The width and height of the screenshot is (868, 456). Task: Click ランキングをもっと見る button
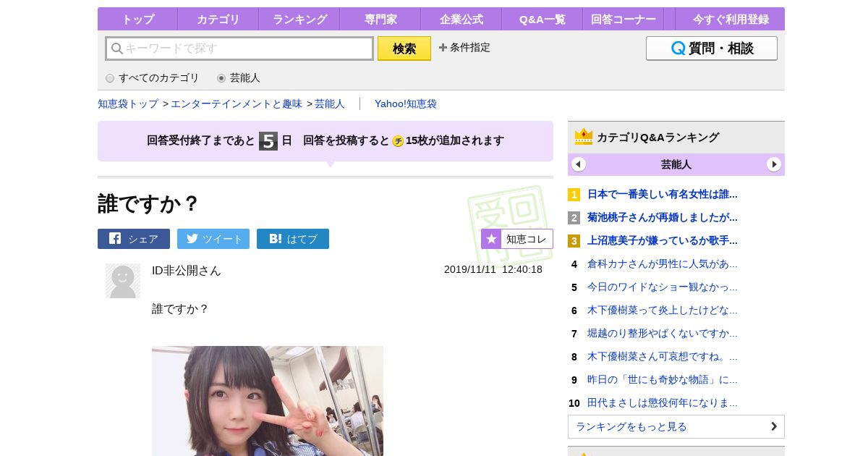point(676,426)
